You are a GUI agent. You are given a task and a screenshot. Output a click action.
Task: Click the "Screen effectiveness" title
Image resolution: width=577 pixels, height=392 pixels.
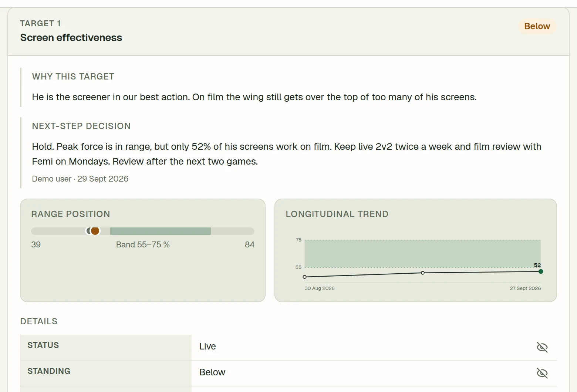click(x=71, y=38)
